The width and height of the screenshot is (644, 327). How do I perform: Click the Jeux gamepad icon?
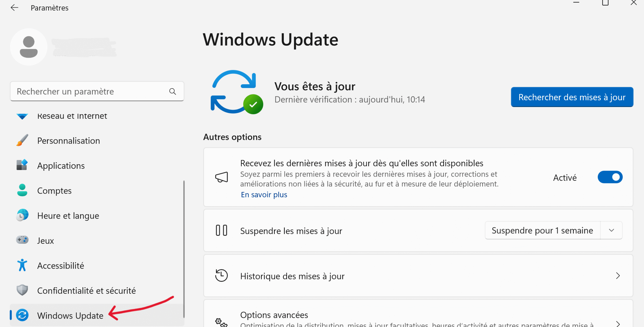point(22,240)
